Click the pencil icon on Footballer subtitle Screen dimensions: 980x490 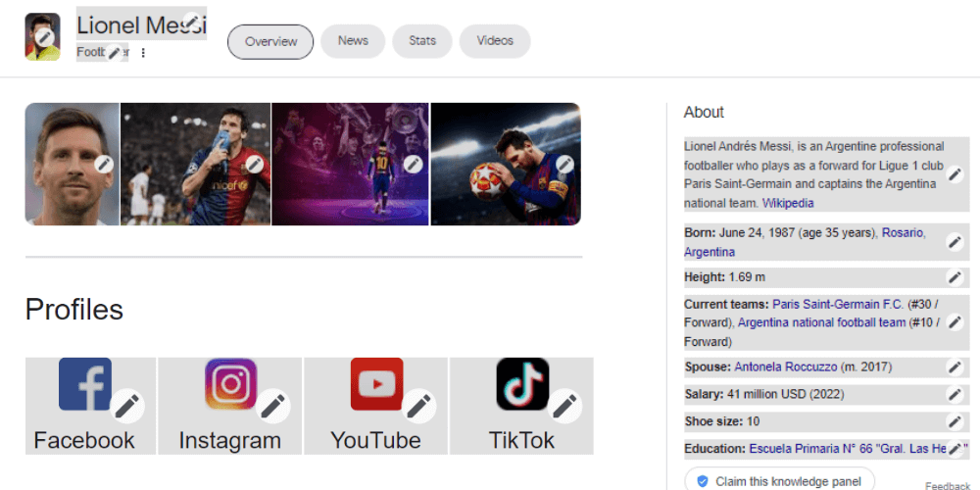[113, 53]
